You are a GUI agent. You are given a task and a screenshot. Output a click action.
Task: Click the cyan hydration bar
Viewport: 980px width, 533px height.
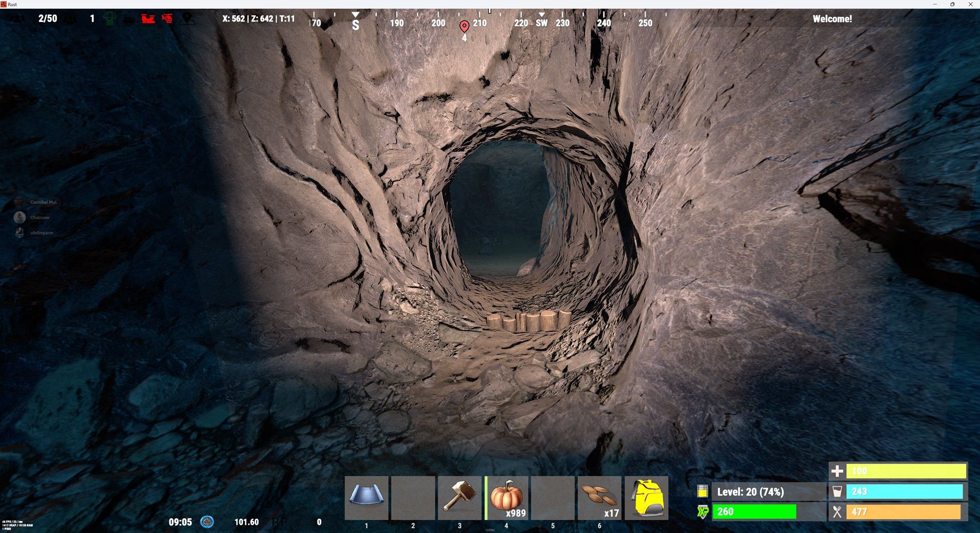tap(904, 491)
